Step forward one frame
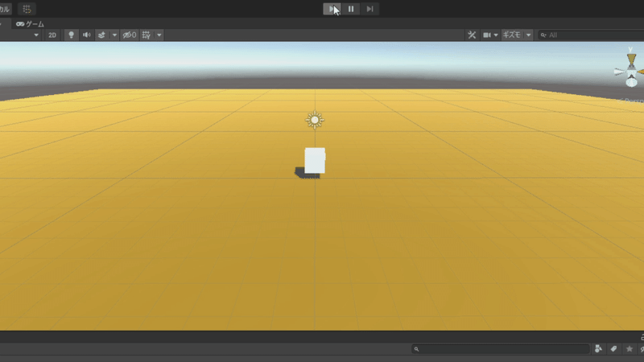 click(369, 9)
